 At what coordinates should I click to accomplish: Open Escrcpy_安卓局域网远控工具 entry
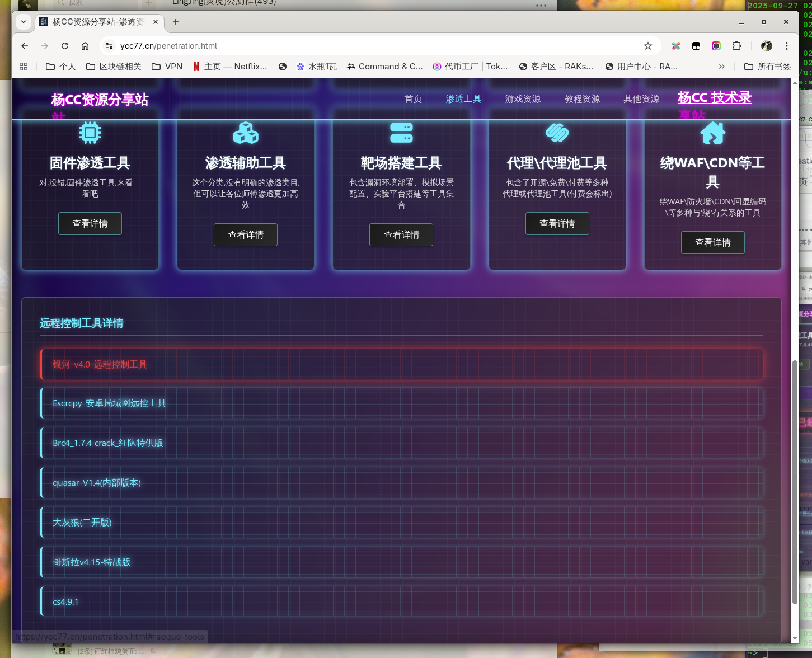(x=402, y=403)
